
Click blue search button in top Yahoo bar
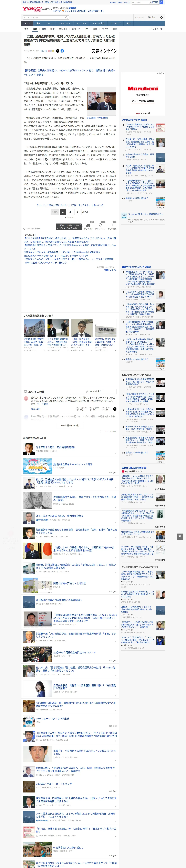(x=161, y=2)
